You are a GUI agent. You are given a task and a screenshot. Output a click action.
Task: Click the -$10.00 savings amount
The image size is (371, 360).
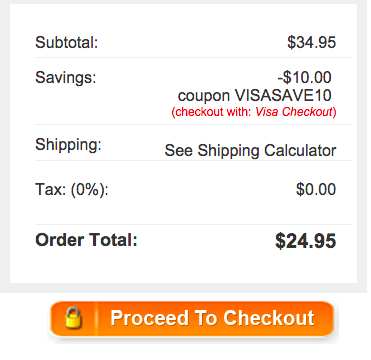305,77
